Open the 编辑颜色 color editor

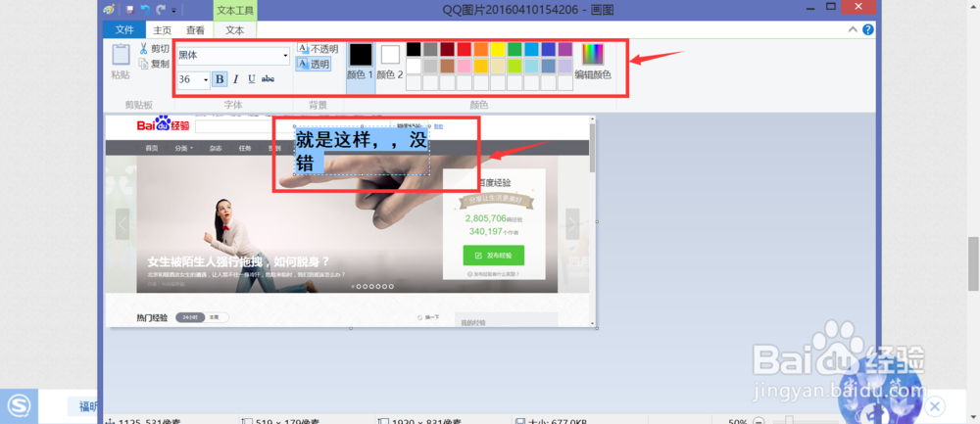(x=593, y=63)
